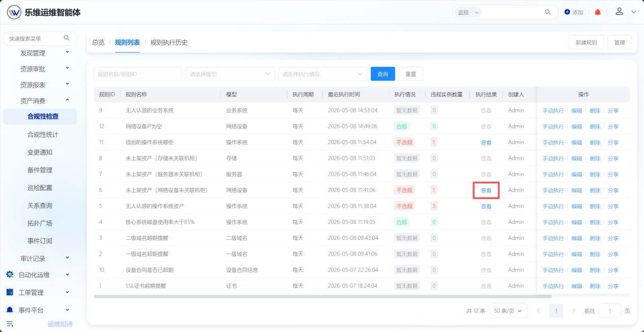Expand 发现管理 menu
The height and width of the screenshot is (332, 644).
(68, 52)
